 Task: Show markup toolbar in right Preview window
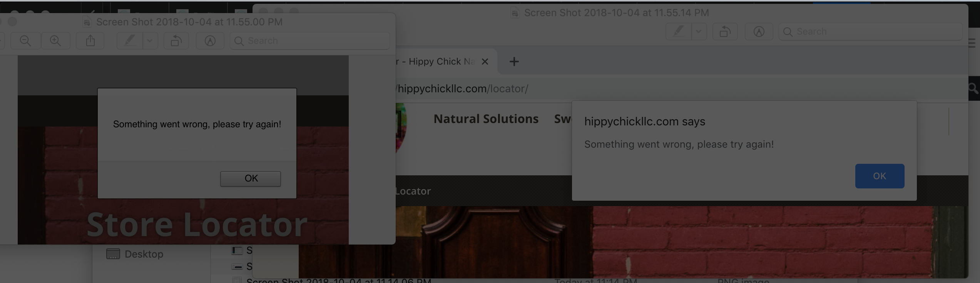tap(759, 32)
